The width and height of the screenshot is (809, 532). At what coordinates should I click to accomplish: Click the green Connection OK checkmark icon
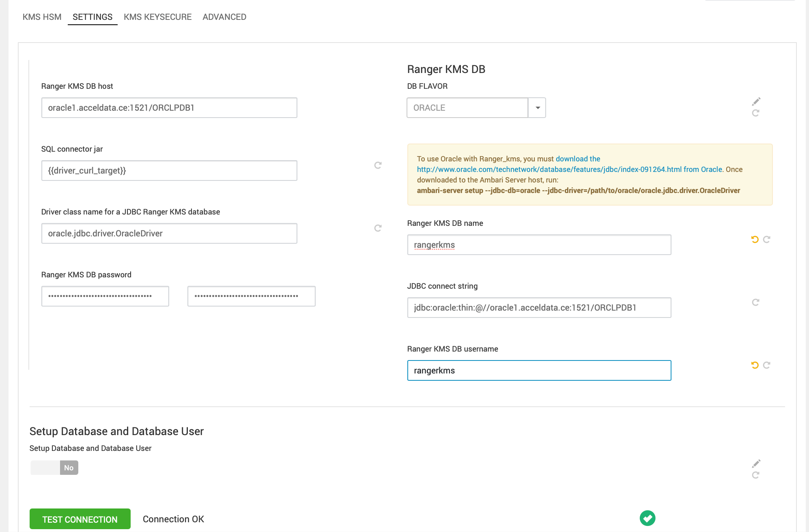(x=647, y=518)
